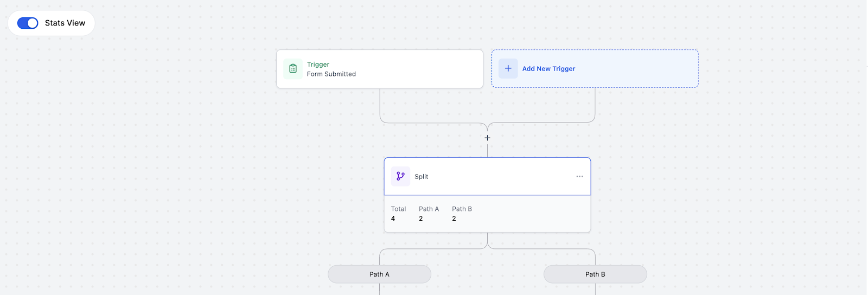Click the plus connector below the triggers

[x=488, y=138]
